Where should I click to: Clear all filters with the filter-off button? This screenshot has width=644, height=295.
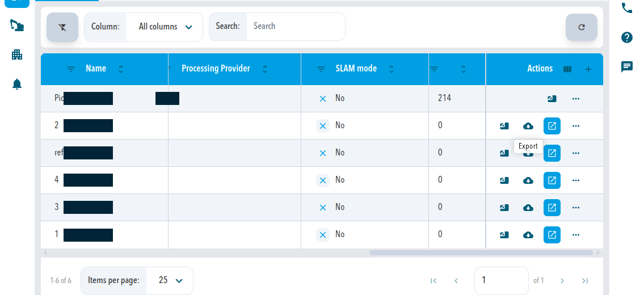click(x=62, y=27)
